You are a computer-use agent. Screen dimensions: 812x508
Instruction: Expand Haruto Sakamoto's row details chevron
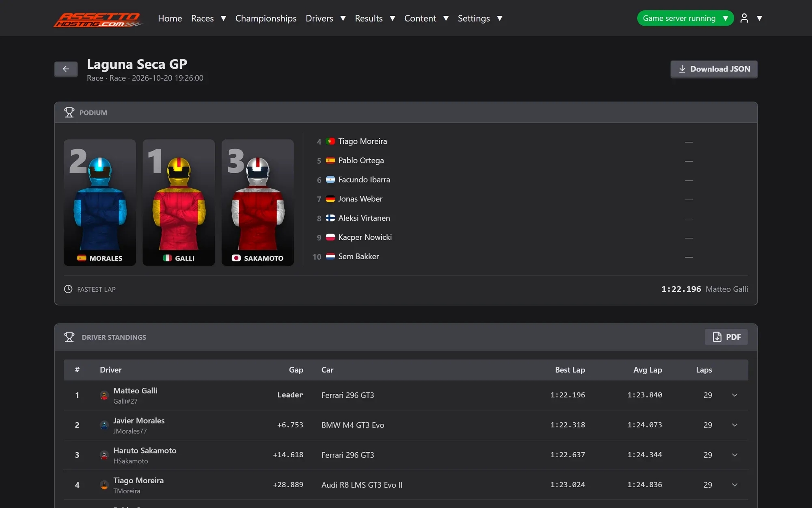(734, 455)
